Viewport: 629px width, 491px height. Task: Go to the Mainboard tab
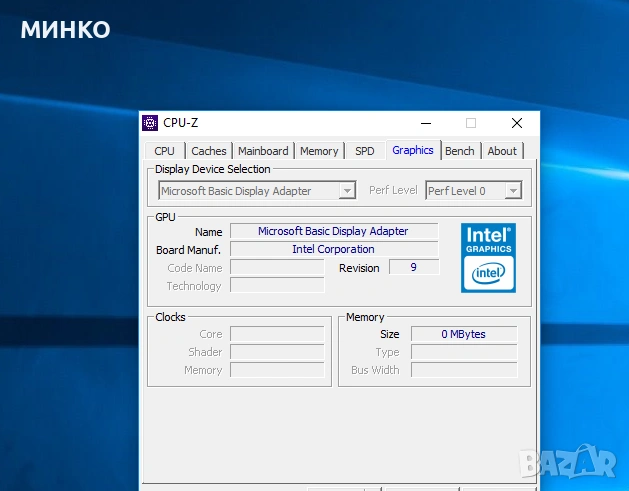pos(263,151)
